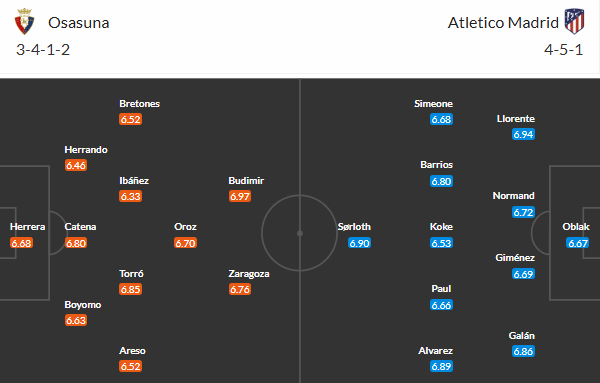The image size is (600, 383).
Task: Select player Bretones on the pitch
Action: (x=139, y=104)
